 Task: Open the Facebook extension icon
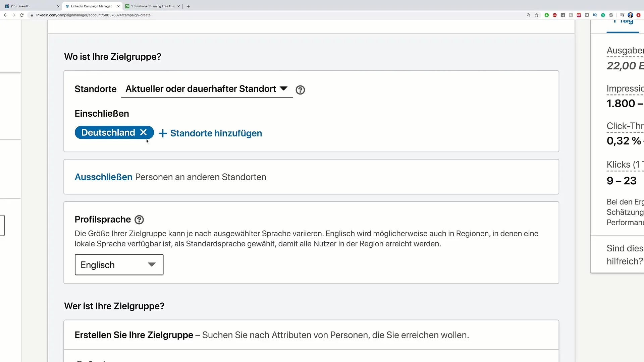tap(563, 15)
